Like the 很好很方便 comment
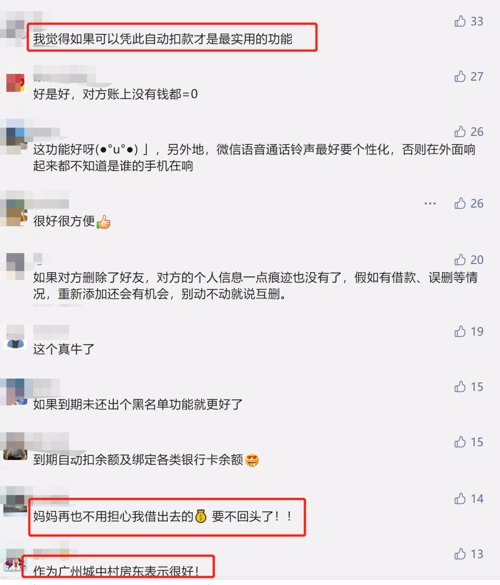This screenshot has height=585, width=500. [460, 203]
